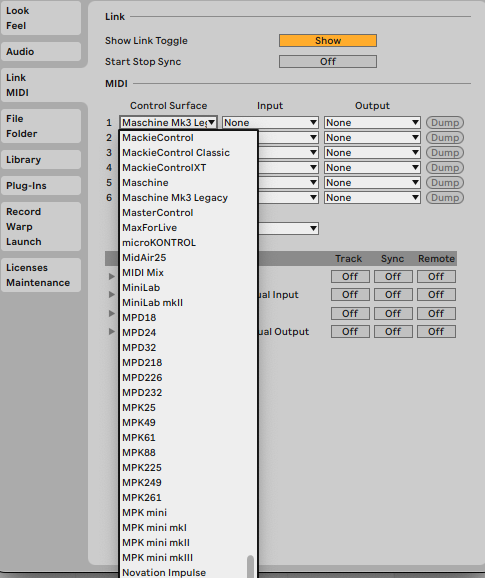This screenshot has height=578, width=485.
Task: Click the Dump button for row 5
Action: (445, 182)
